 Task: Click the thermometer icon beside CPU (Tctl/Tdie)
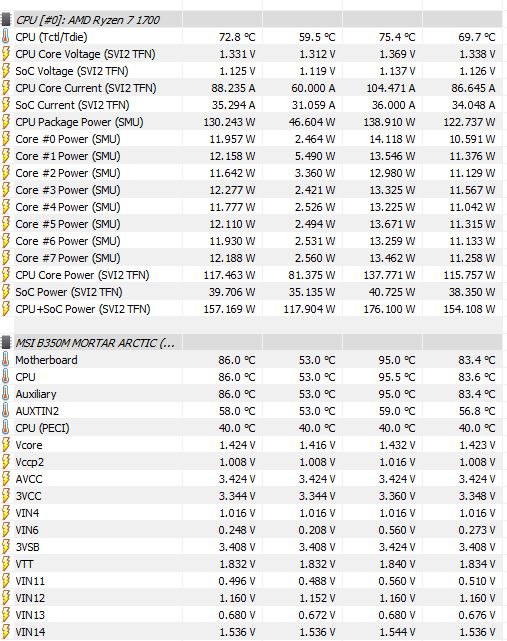[x=6, y=37]
